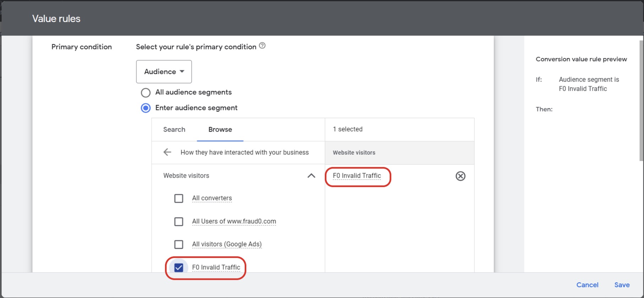Click selected F0 Invalid Traffic segment name
644x298 pixels.
point(357,176)
